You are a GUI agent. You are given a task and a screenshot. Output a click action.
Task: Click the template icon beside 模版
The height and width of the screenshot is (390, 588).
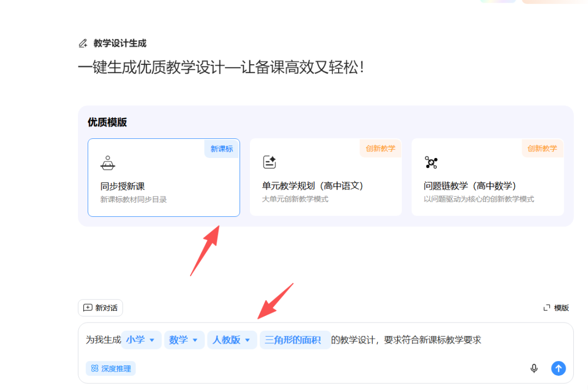(x=548, y=308)
